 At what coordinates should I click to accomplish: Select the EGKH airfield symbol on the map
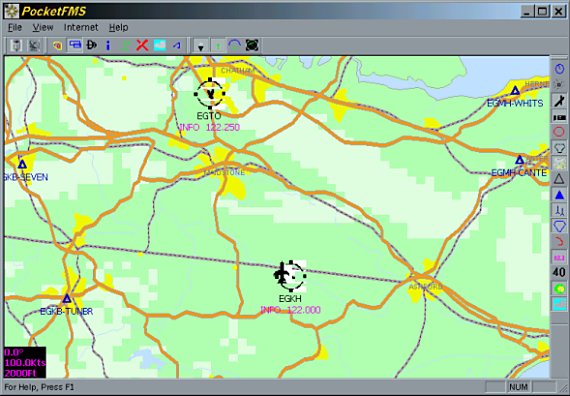tap(290, 276)
